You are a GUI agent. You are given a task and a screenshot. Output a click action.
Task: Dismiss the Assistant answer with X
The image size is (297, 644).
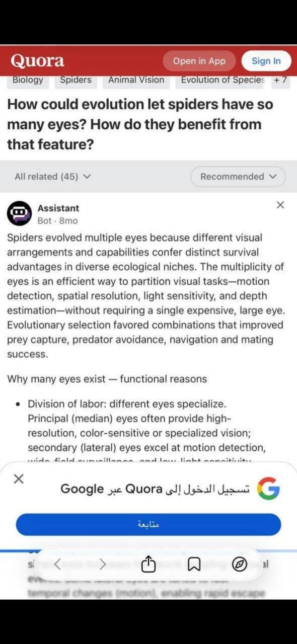(280, 205)
